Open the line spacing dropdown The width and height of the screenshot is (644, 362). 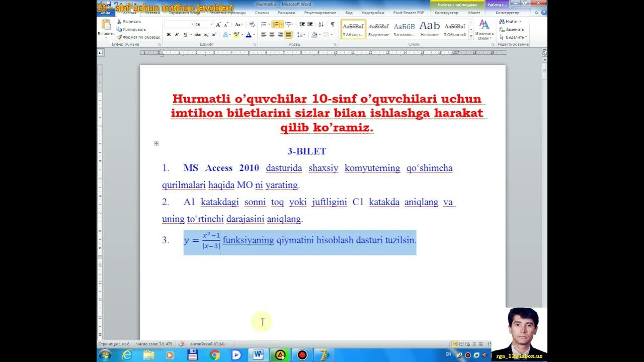coord(301,35)
